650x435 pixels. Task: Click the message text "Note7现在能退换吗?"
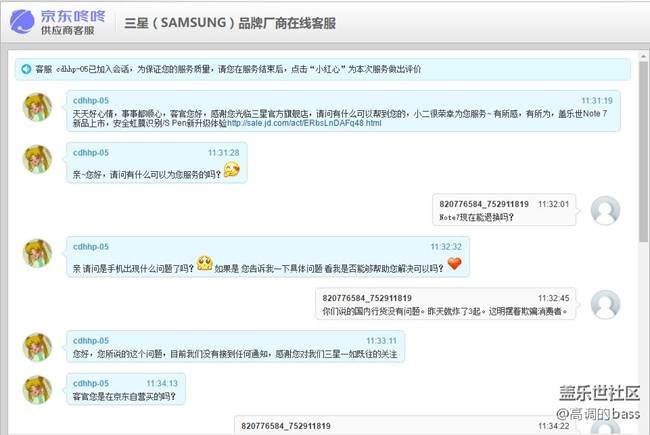click(477, 217)
